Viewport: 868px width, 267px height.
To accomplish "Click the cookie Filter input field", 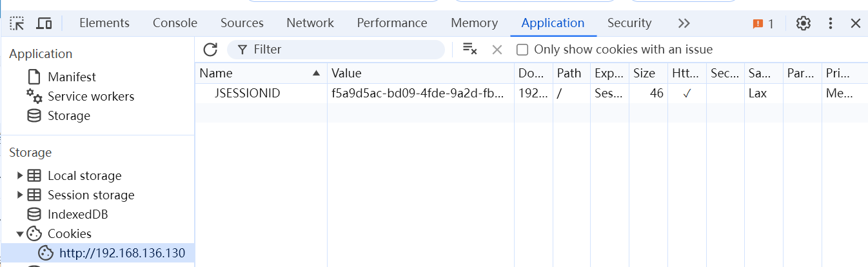I will point(336,50).
